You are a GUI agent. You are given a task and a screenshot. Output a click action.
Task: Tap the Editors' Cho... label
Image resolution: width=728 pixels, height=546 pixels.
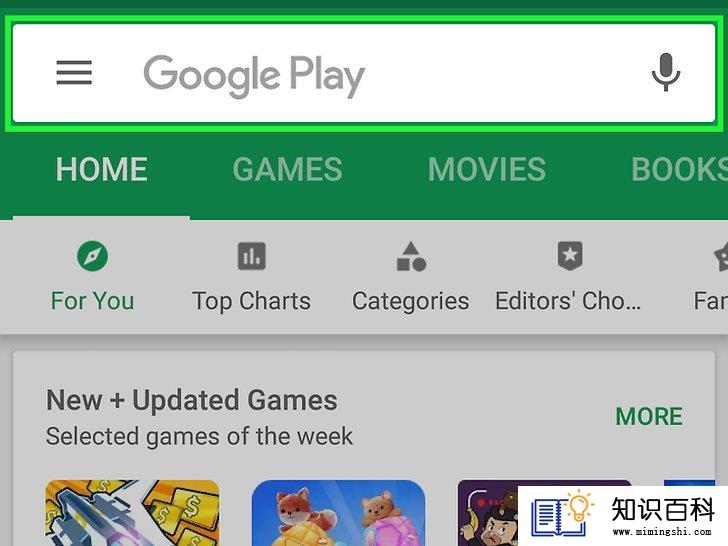coord(568,301)
